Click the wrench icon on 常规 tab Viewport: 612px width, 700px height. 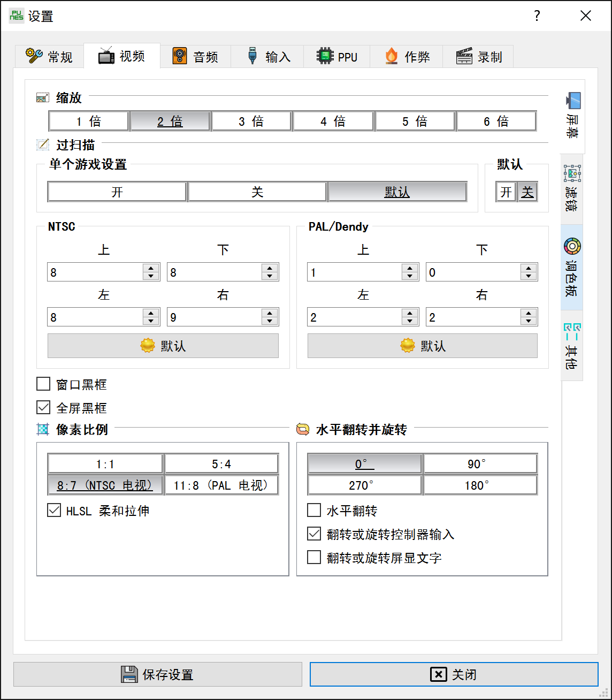click(x=34, y=56)
